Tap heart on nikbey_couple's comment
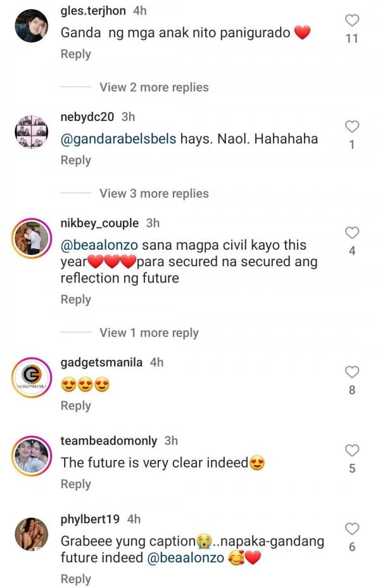Image resolution: width=380 pixels, height=588 pixels. (x=352, y=233)
